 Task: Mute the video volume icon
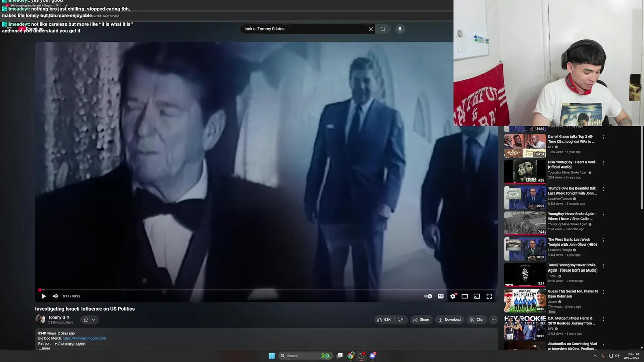tap(55, 296)
